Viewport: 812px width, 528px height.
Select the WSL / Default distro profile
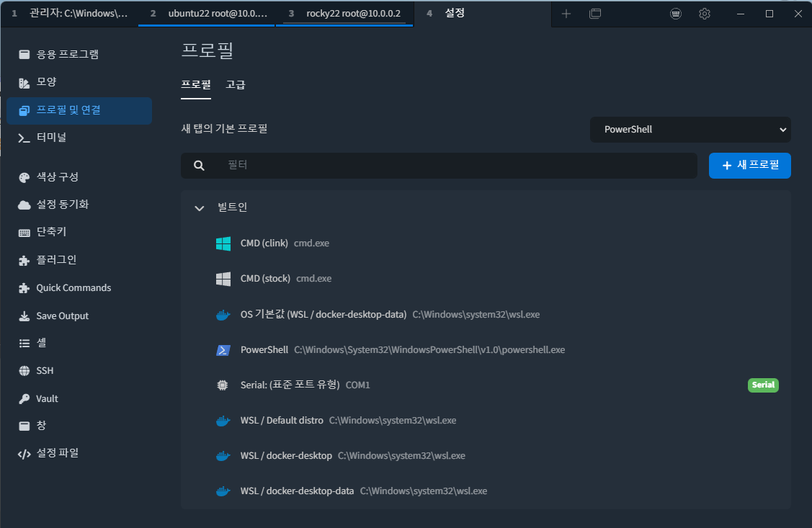point(486,421)
